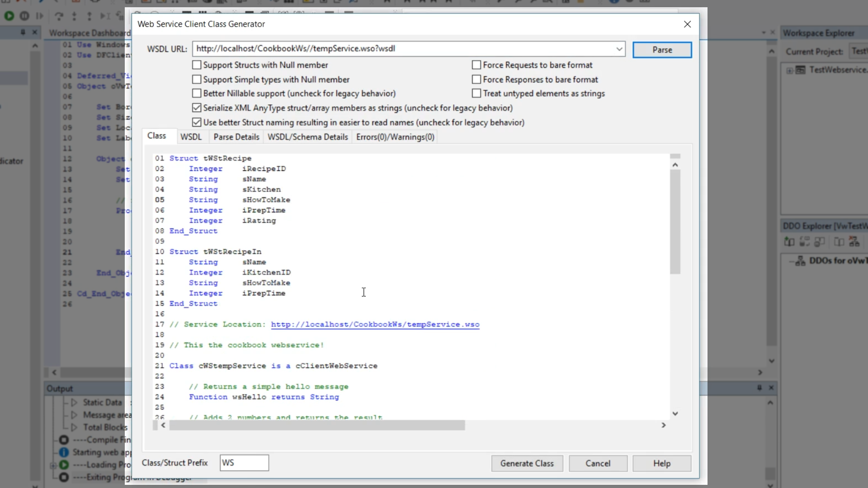Click the first DDO Explorer toolbar icon
The width and height of the screenshot is (868, 488).
(x=789, y=242)
